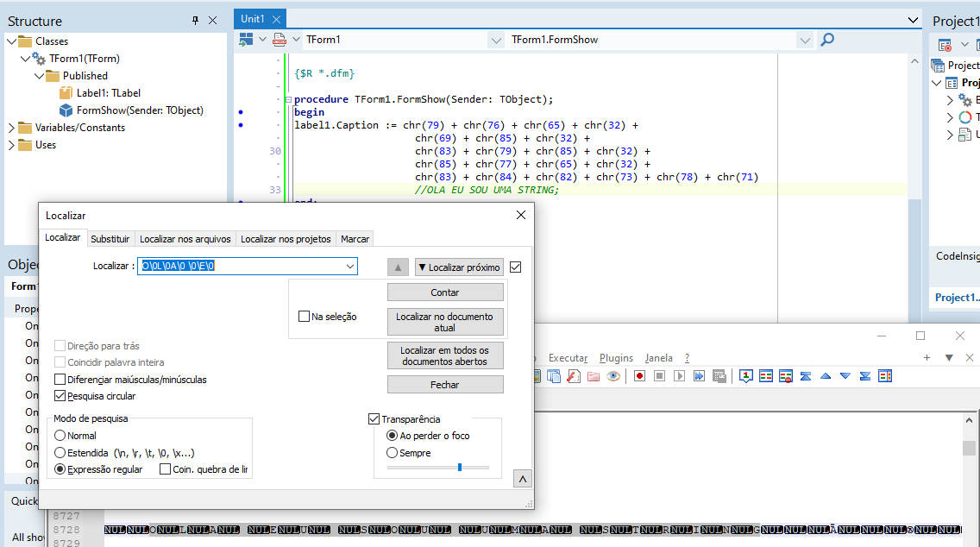
Task: Open the Notepad++ Executar menu
Action: 569,357
